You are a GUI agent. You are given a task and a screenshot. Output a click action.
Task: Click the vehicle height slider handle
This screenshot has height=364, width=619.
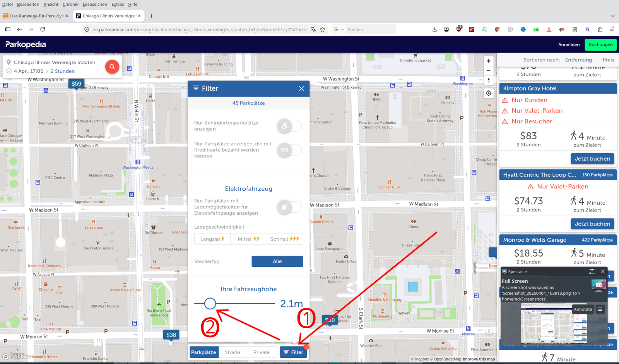[x=210, y=304]
